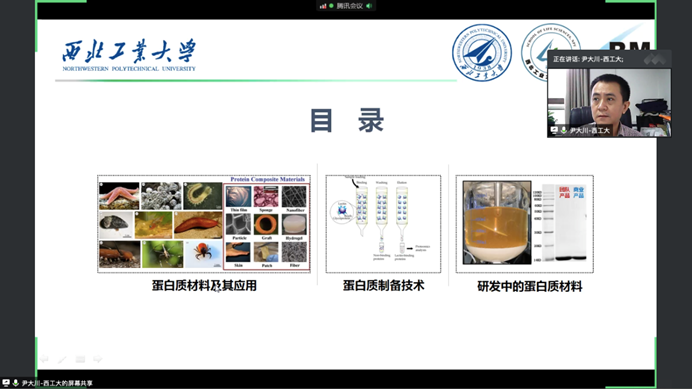This screenshot has height=389, width=692.
Task: Click the network signal strength icon
Action: [x=323, y=6]
